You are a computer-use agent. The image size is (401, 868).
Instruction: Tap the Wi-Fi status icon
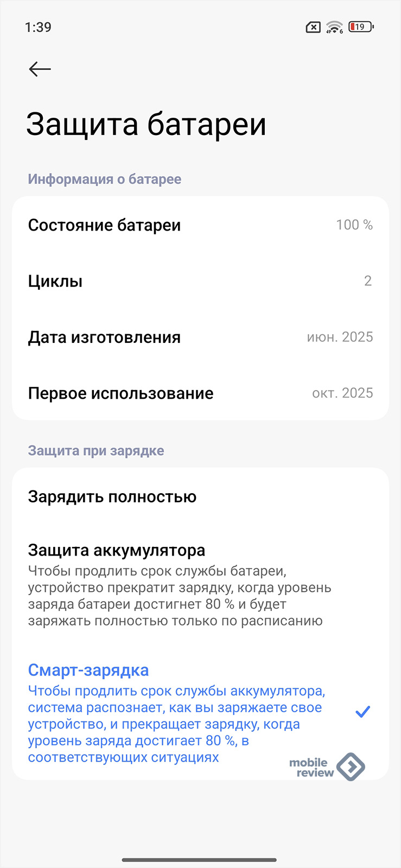click(x=334, y=27)
